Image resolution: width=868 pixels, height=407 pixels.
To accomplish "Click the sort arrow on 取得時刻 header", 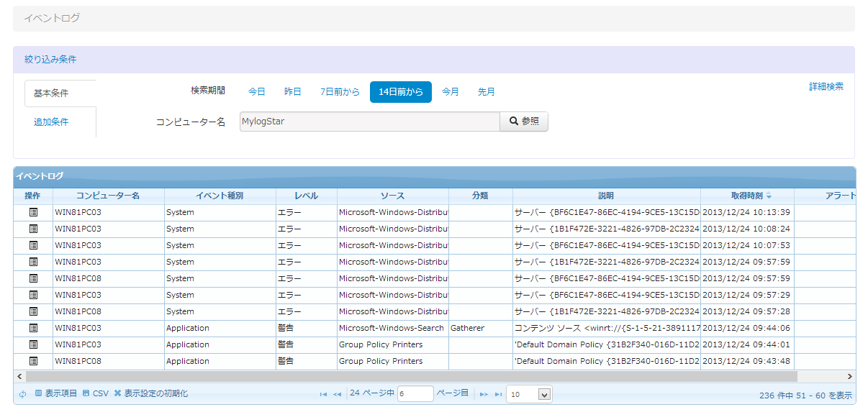I will pos(769,196).
